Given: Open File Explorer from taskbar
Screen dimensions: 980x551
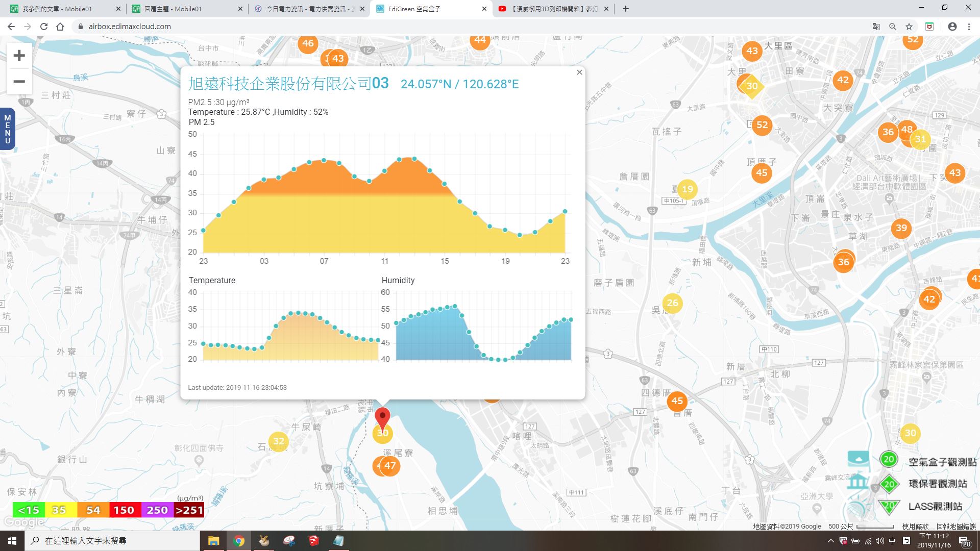Looking at the screenshot, I should 213,541.
